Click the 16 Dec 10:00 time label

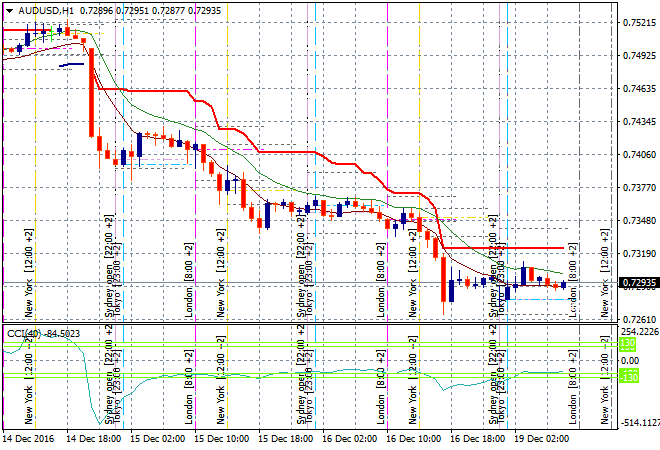pos(413,439)
